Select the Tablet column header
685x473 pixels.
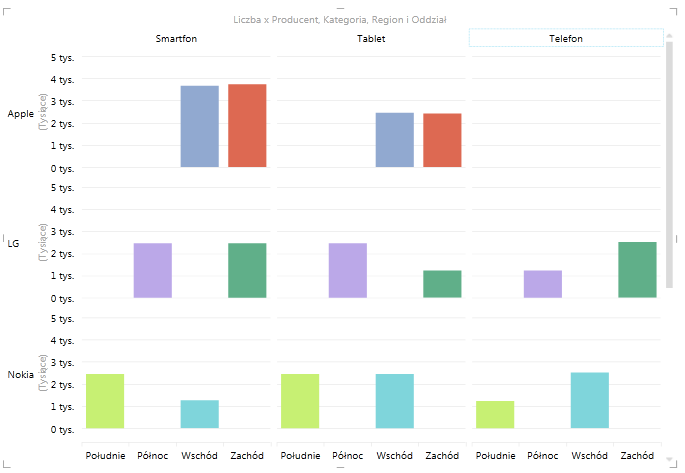(371, 38)
